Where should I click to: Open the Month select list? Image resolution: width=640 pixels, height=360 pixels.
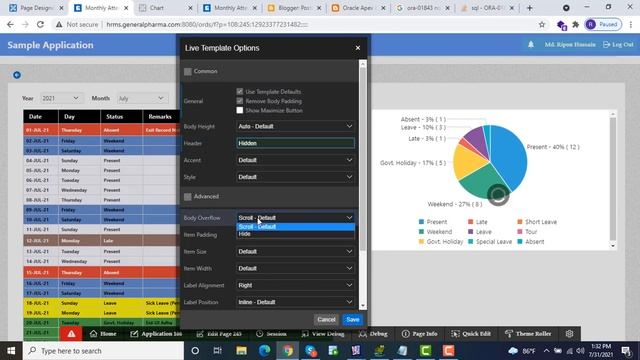[x=141, y=98]
